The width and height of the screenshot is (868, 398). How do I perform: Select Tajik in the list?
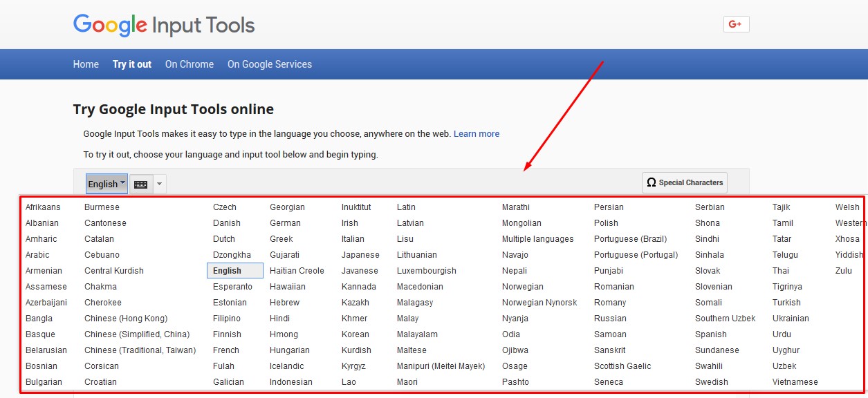click(782, 207)
